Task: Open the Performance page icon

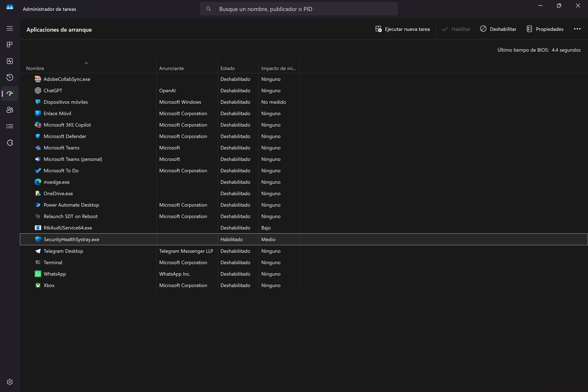Action: pos(10,61)
